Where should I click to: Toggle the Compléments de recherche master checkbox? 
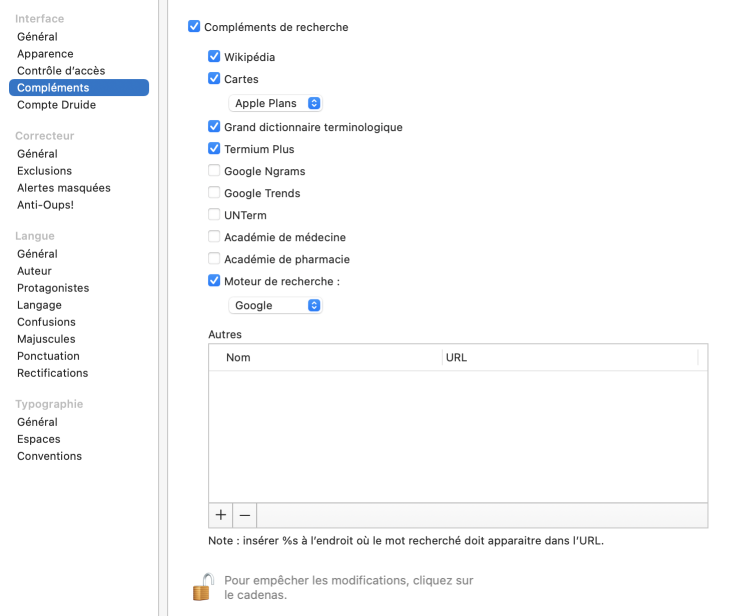click(194, 27)
